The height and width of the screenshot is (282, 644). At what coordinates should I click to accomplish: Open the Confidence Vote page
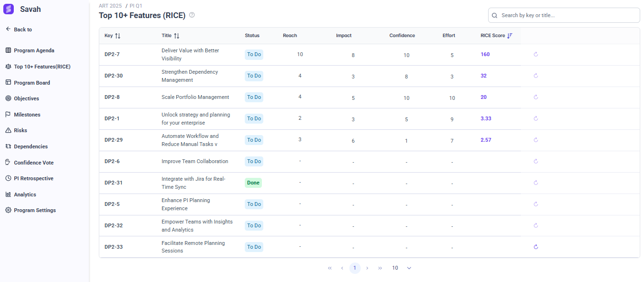click(x=33, y=163)
